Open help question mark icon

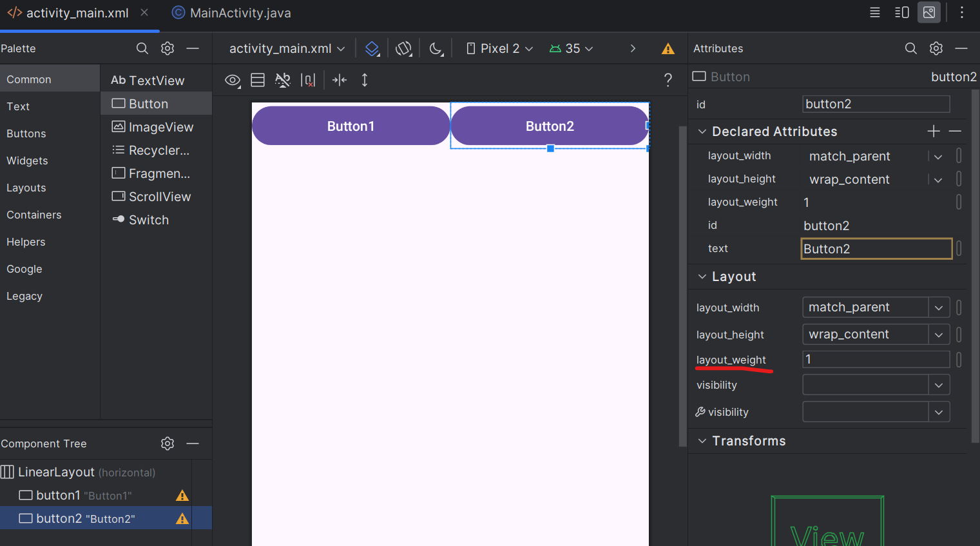668,80
